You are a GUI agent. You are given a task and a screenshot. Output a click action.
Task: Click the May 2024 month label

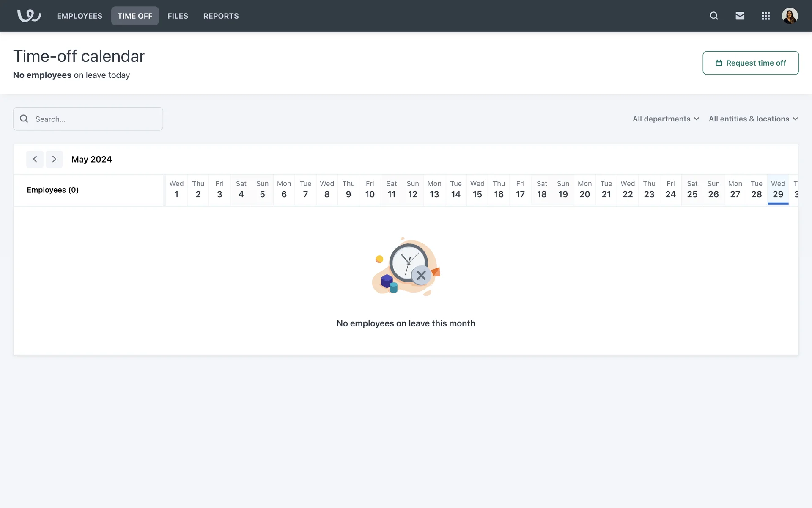pyautogui.click(x=91, y=160)
